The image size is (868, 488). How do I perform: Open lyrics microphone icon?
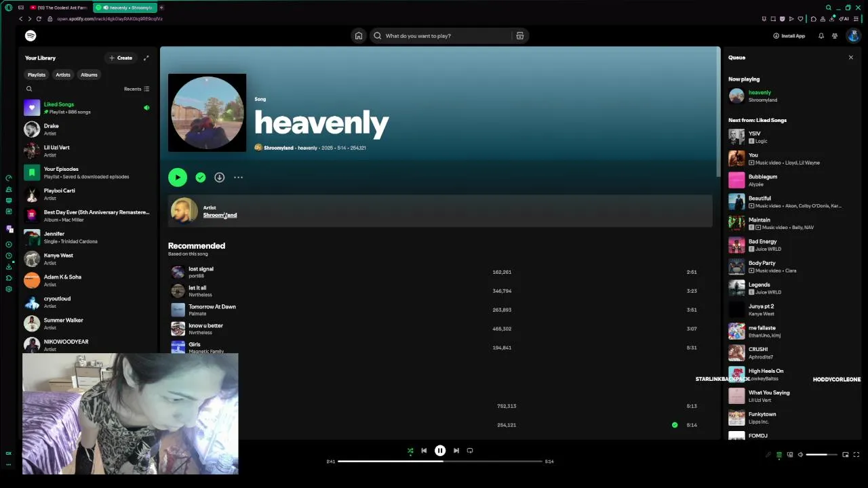[768, 455]
